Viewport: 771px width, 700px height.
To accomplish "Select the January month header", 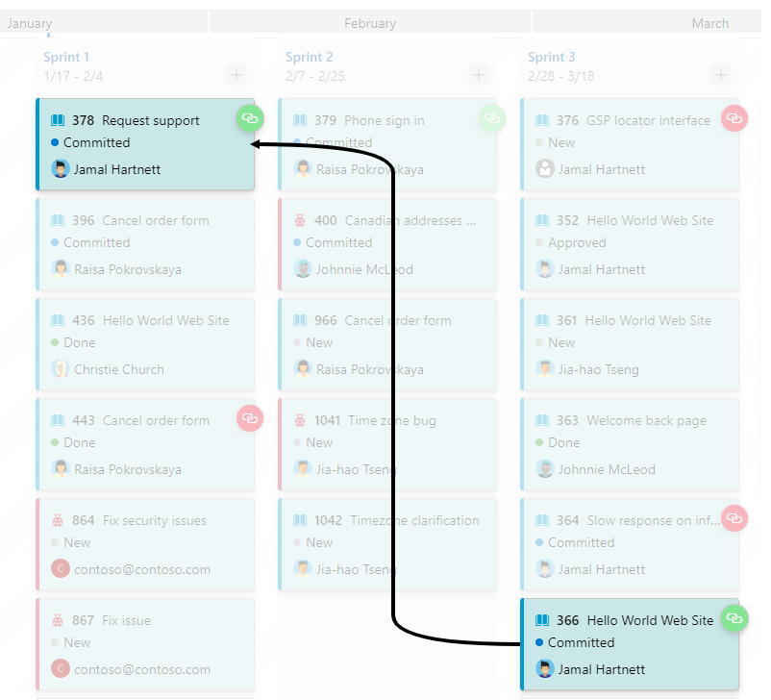I will 103,23.
